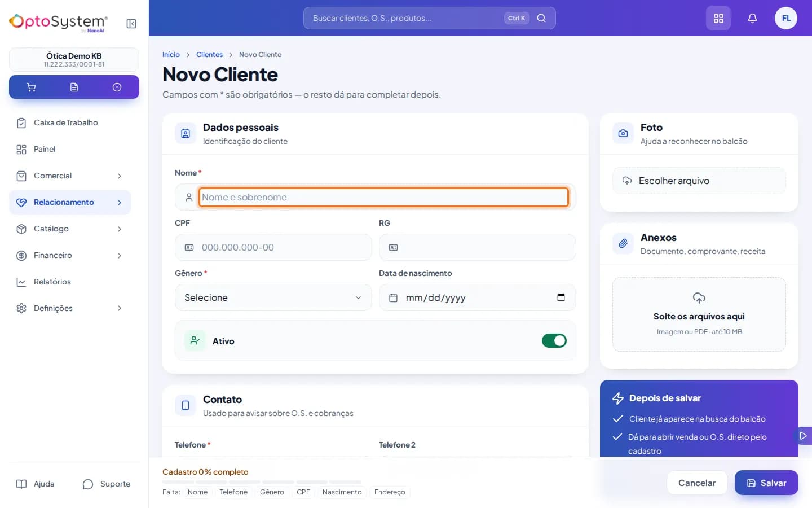Image resolution: width=812 pixels, height=508 pixels.
Task: Click the Cancelar button
Action: [697, 483]
